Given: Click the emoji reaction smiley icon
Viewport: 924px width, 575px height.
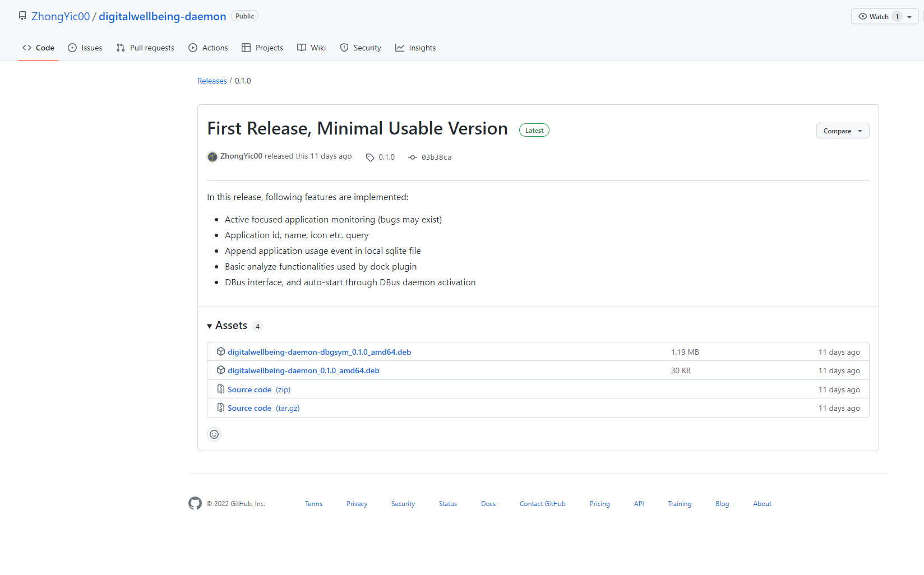Looking at the screenshot, I should pyautogui.click(x=214, y=434).
